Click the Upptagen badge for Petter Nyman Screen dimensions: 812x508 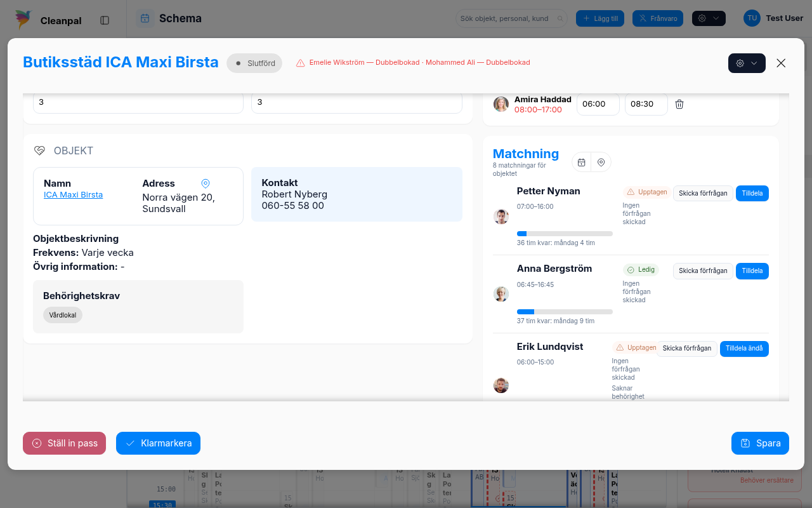(x=646, y=192)
